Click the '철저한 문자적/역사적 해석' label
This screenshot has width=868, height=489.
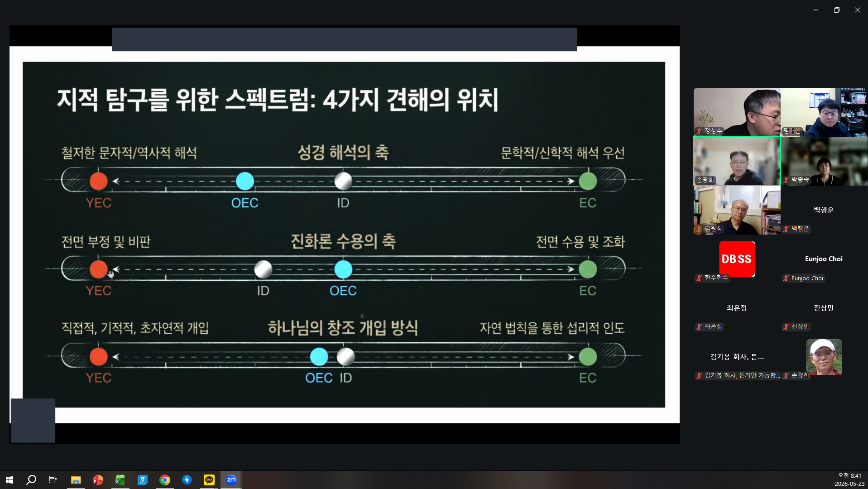(129, 153)
